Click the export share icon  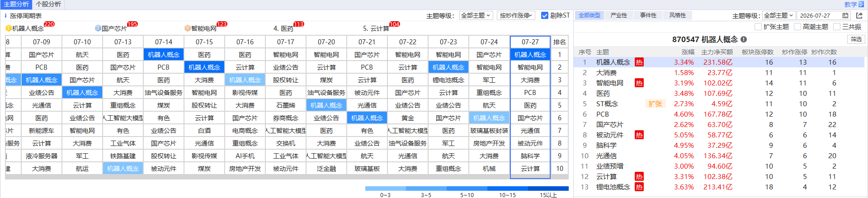859,15
